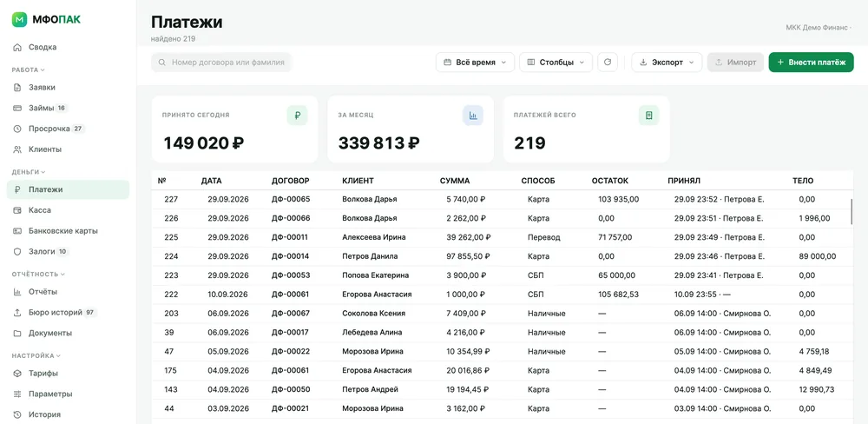The image size is (868, 424).
Task: Open Касса in the sidebar
Action: 68,210
